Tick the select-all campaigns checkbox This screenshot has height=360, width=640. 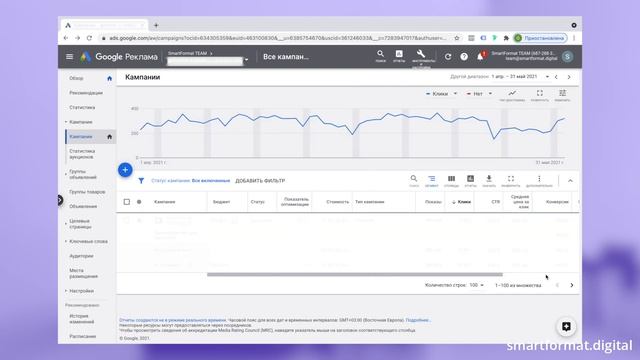[127, 202]
